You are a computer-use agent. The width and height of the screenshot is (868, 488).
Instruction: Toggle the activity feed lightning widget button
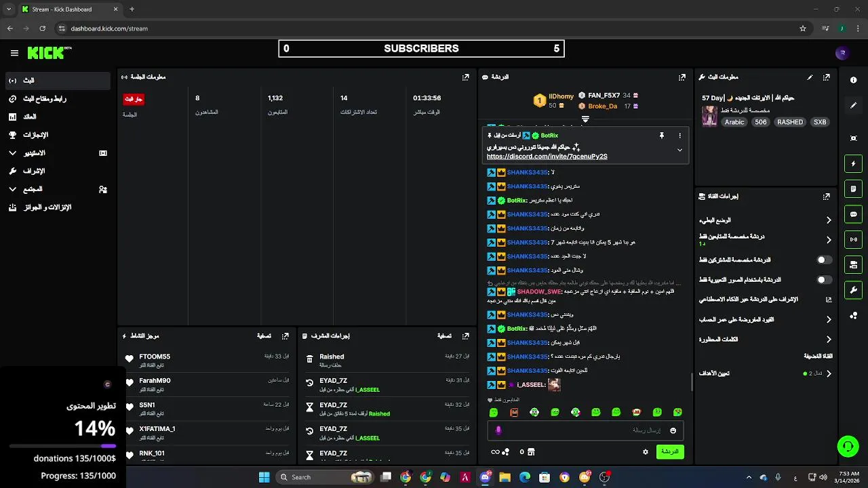[854, 163]
